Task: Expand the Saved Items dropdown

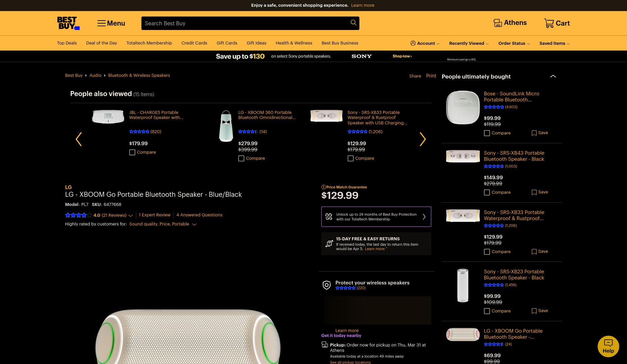Action: coord(568,43)
